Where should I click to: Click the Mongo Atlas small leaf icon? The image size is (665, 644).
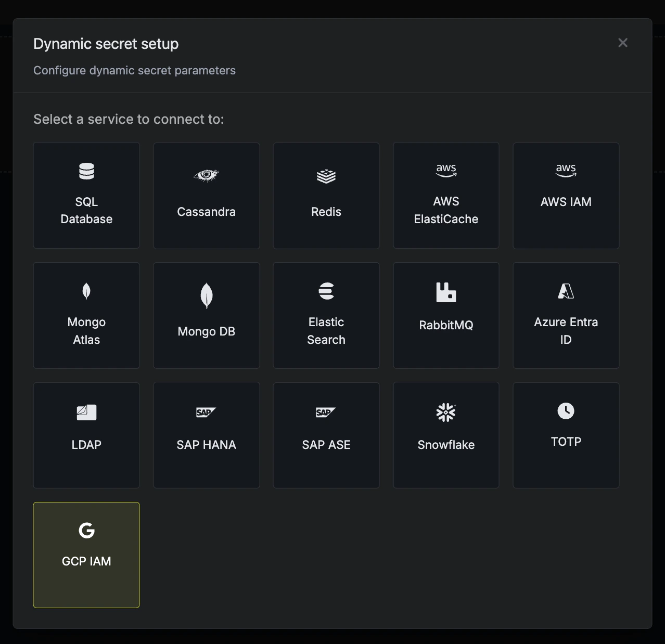tap(86, 291)
